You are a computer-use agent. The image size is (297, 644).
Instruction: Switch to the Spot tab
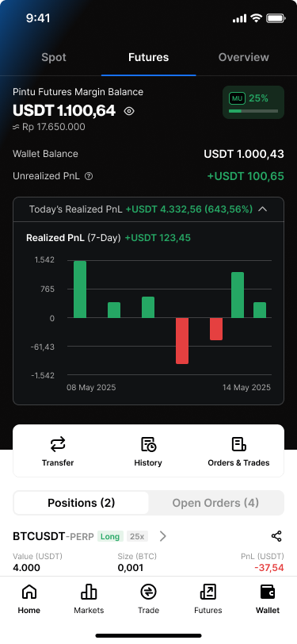coord(54,57)
